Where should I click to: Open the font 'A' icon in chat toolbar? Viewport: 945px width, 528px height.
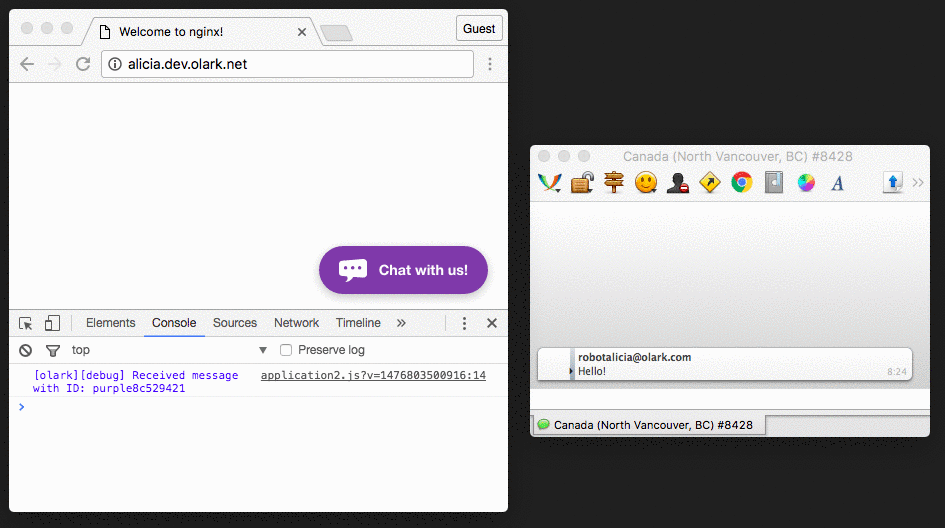(837, 182)
